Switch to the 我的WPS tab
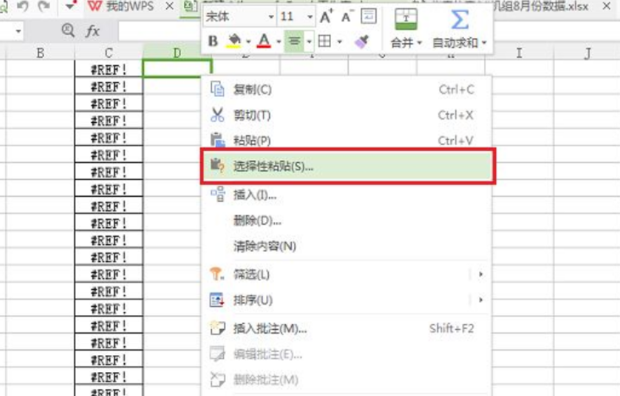Viewport: 620px width, 396px height. (x=130, y=6)
